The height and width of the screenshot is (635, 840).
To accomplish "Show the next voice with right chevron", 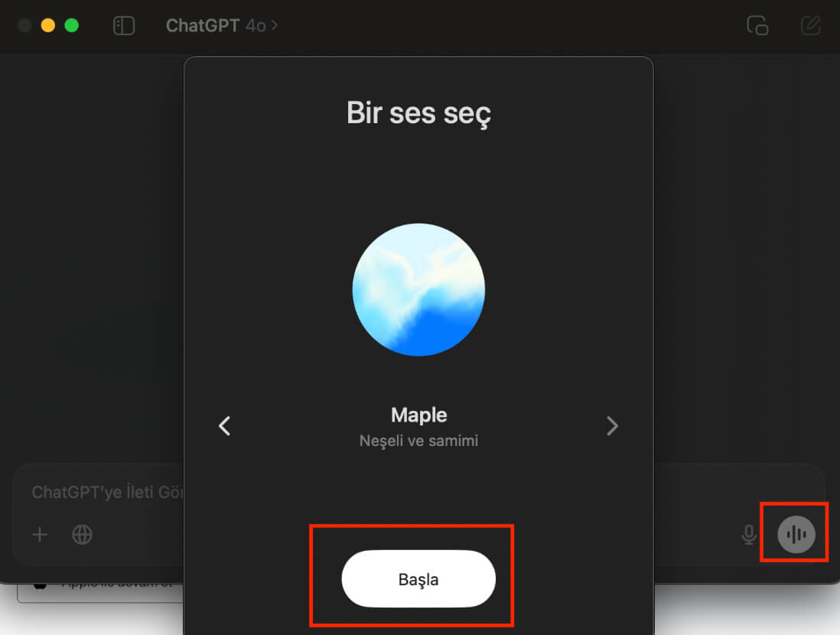I will pyautogui.click(x=612, y=426).
